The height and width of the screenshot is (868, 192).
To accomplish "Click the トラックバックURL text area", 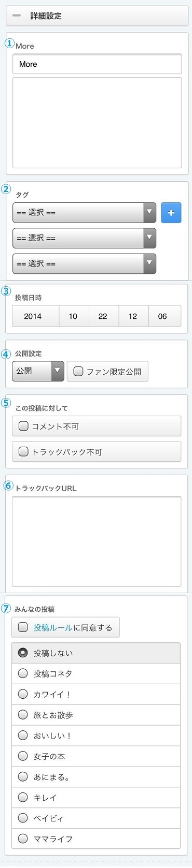I will [97, 541].
